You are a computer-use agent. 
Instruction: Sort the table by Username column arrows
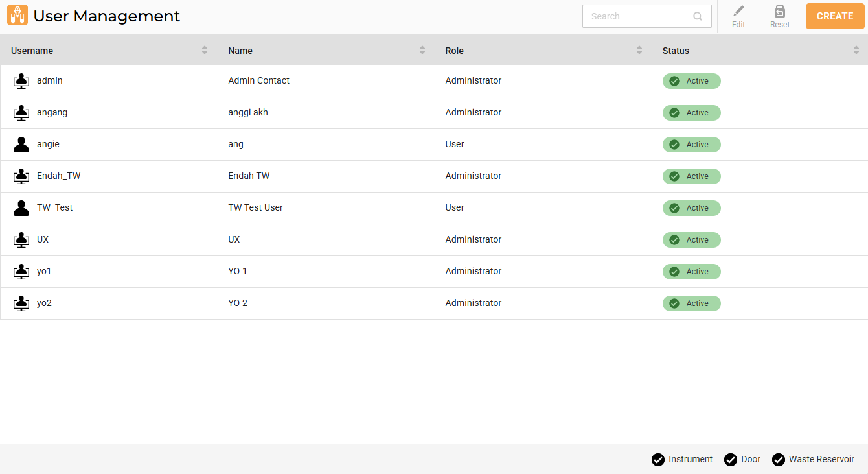[205, 51]
